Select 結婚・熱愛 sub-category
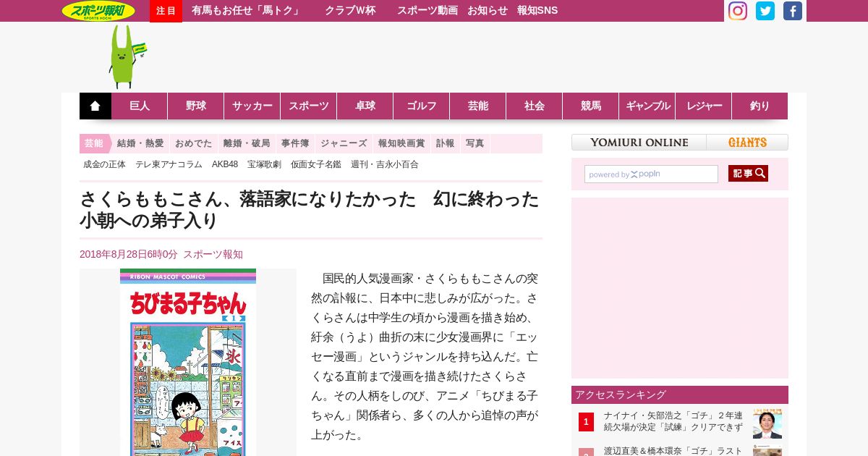Screen dimensions: 868x456 (140, 143)
